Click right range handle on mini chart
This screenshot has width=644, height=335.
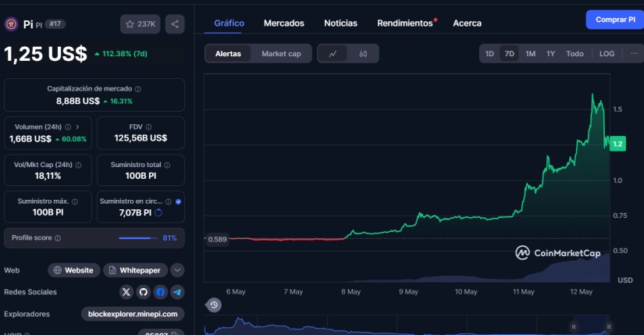[609, 326]
